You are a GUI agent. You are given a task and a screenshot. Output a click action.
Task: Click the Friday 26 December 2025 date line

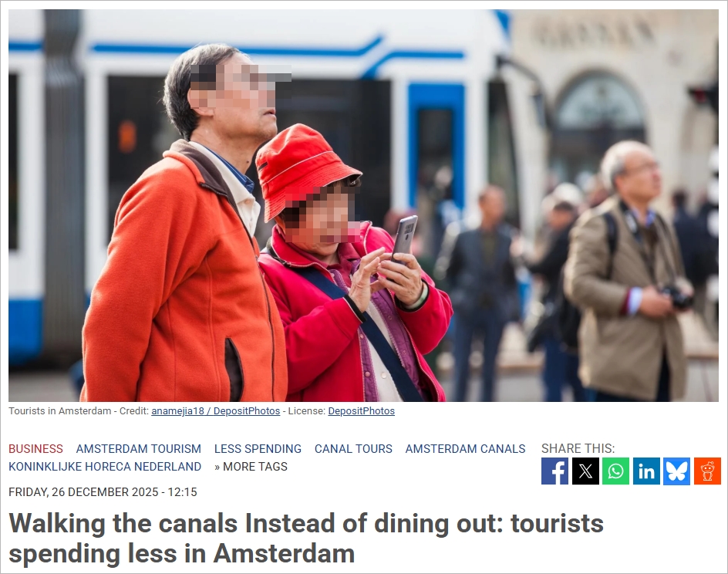point(103,491)
